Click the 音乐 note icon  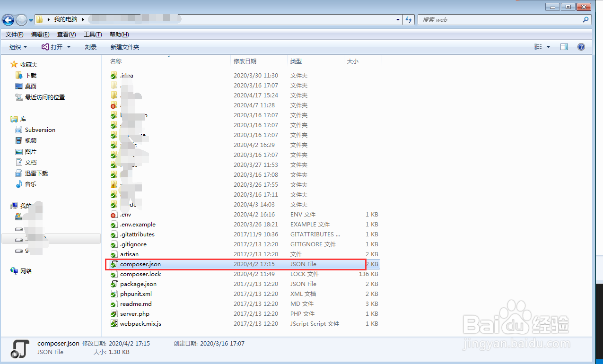pos(19,184)
